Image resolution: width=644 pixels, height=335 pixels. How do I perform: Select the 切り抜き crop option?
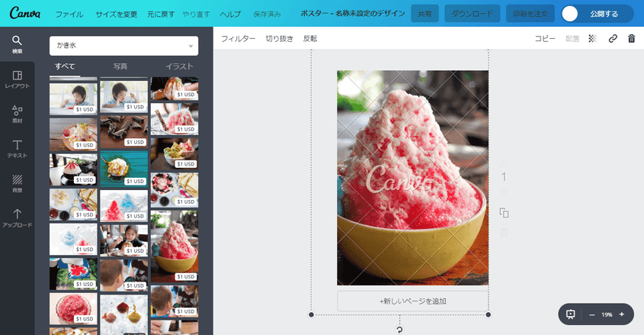279,39
